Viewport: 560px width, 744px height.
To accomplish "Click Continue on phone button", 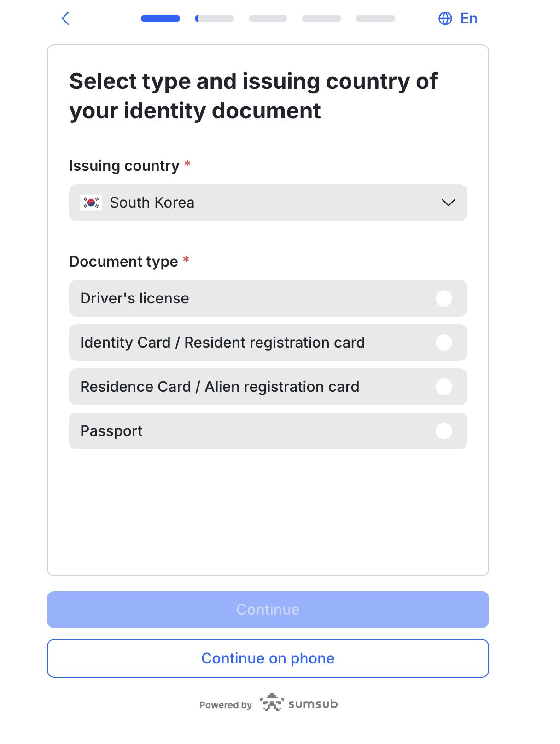I will point(268,658).
